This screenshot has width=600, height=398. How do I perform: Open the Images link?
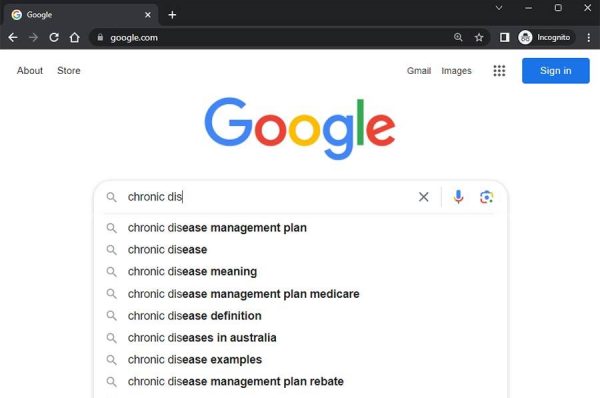tap(456, 71)
